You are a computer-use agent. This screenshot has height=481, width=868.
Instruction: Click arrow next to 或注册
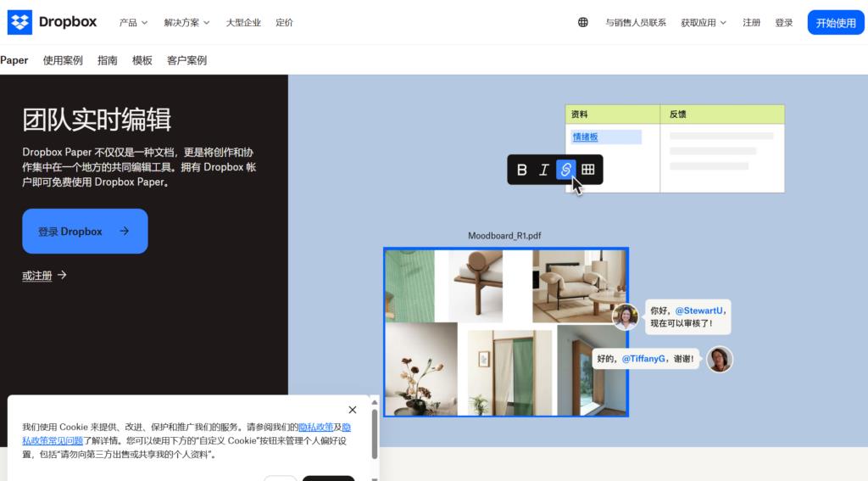pos(62,275)
